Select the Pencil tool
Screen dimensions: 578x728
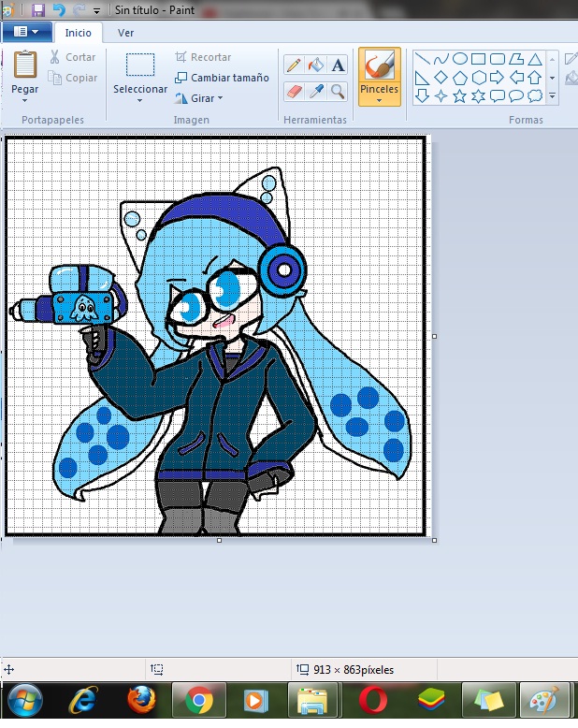pos(293,65)
